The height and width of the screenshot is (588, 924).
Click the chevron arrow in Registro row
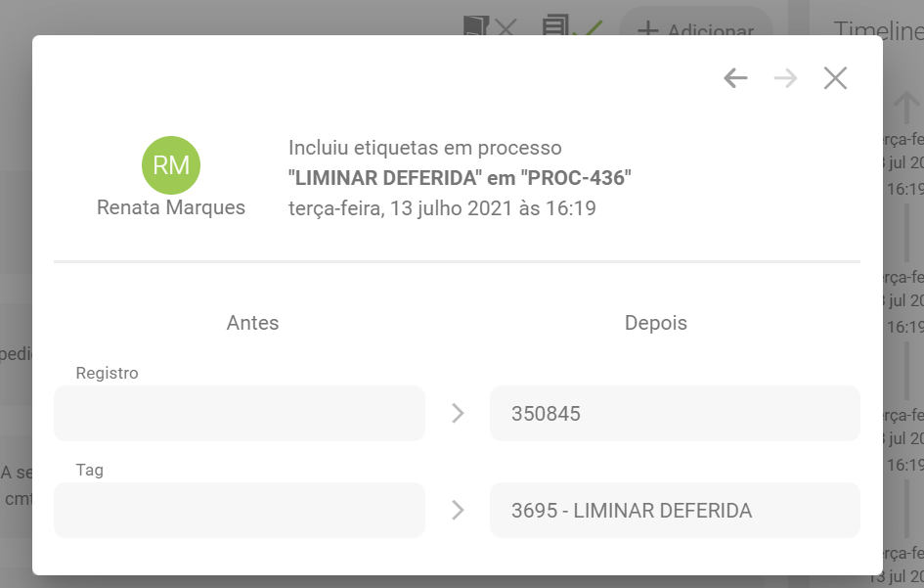pos(458,413)
